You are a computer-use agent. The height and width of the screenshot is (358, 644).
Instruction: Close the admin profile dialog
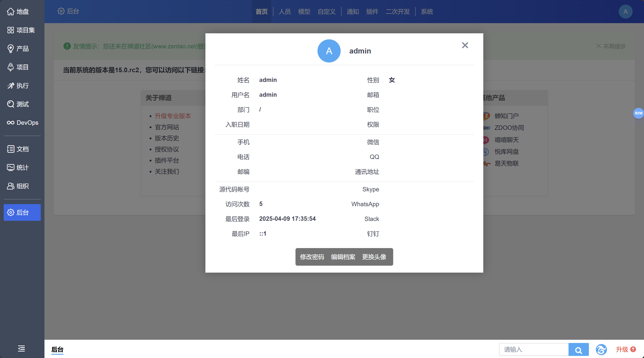pos(465,45)
